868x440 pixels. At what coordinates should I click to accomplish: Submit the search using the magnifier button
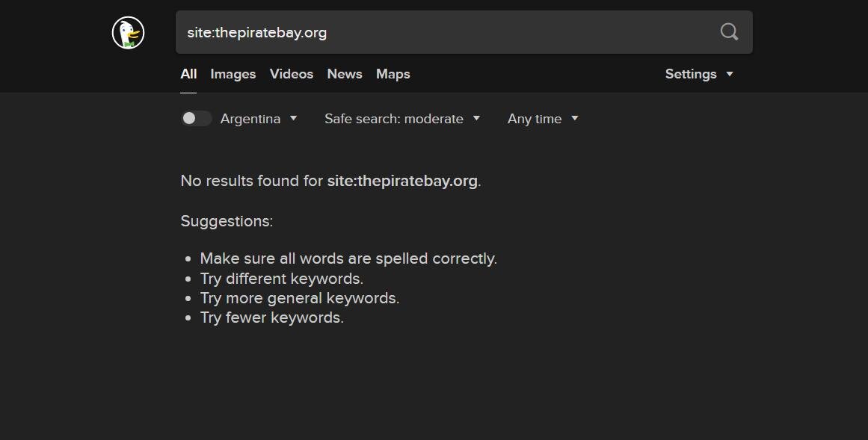point(728,32)
